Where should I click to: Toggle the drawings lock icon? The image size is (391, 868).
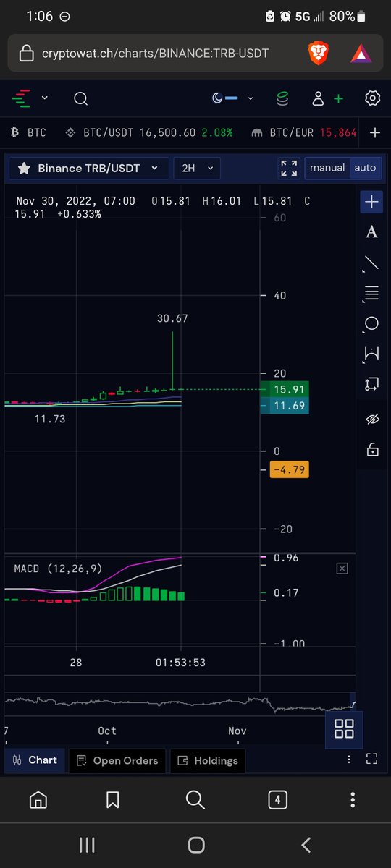click(x=372, y=449)
